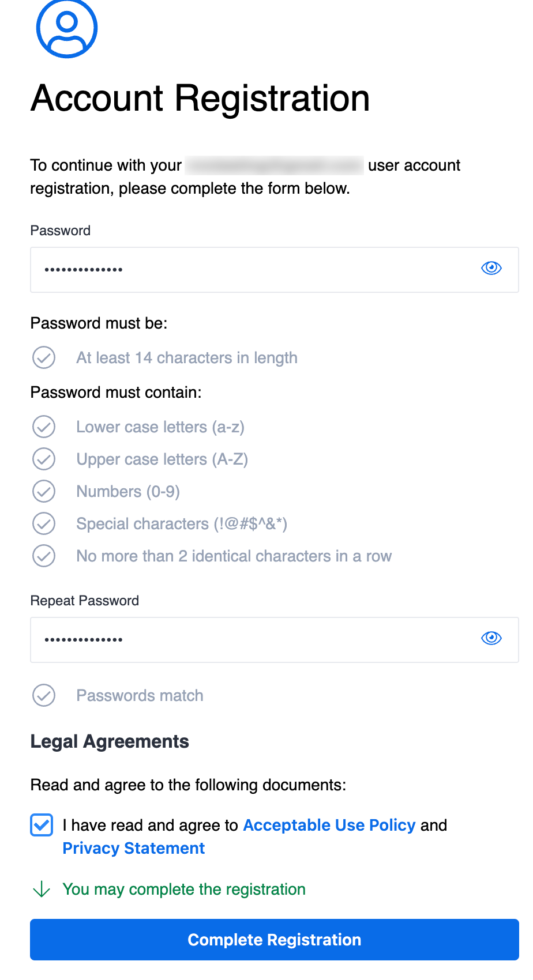Open the Acceptable Use Policy link

pyautogui.click(x=329, y=825)
